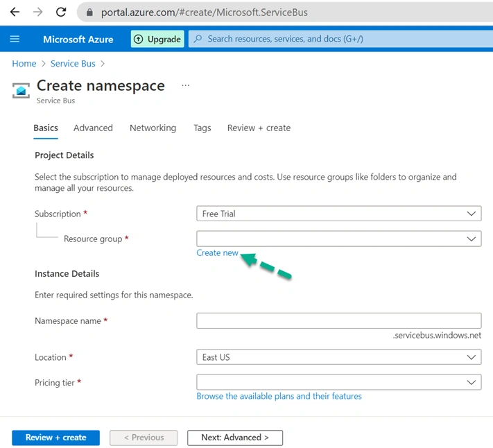
Task: Open the Tags tab
Action: tap(202, 128)
